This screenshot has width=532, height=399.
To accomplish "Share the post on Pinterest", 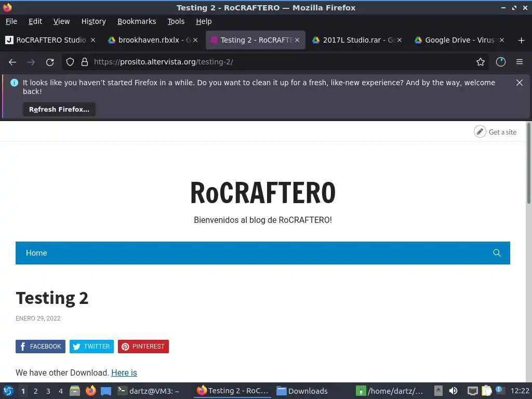I will point(143,347).
